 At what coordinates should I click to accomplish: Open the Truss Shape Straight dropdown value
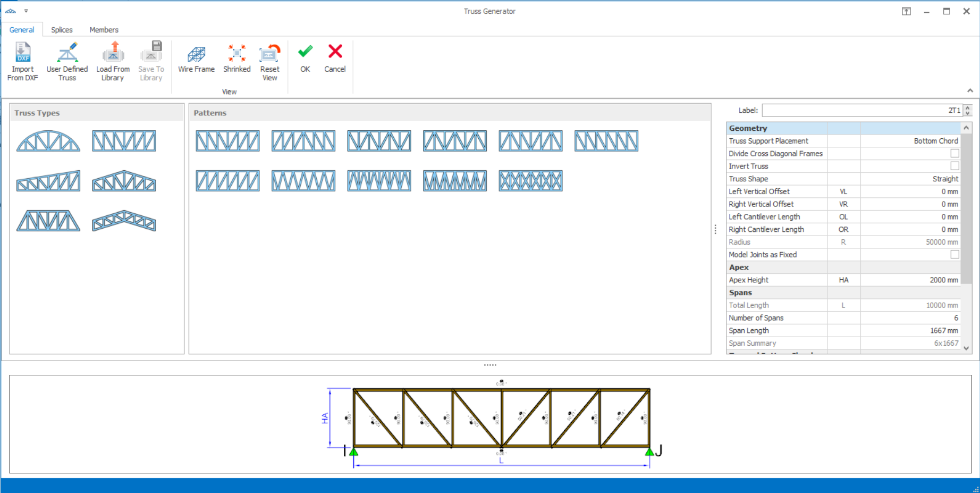910,179
